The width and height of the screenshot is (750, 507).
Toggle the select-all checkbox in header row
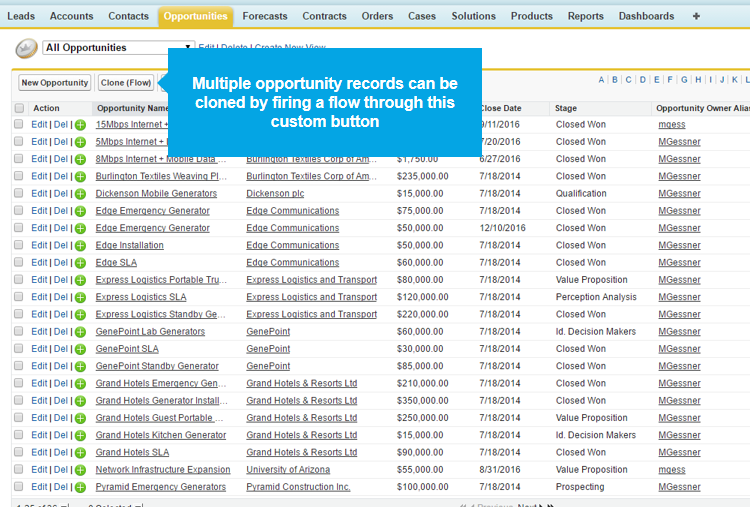tap(19, 108)
